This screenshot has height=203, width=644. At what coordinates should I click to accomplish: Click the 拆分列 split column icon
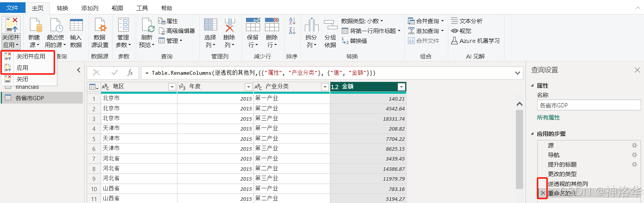pos(311,25)
